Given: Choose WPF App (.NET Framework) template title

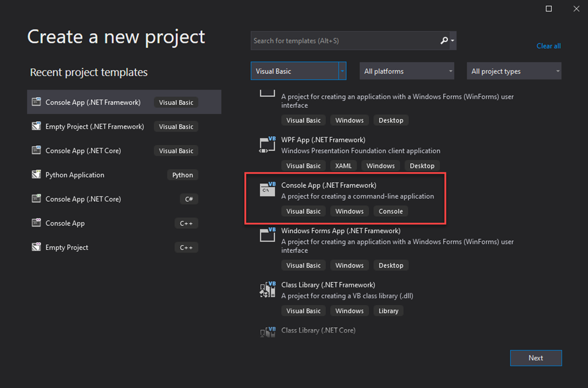Looking at the screenshot, I should coord(323,140).
